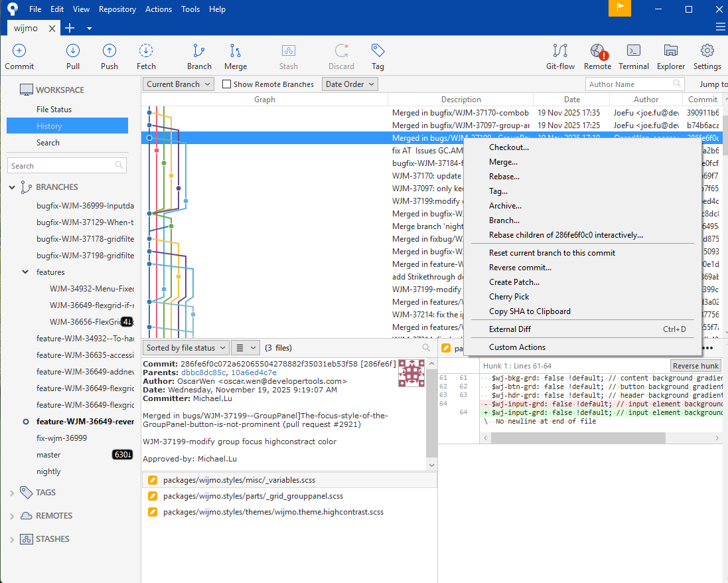Open the Commit toolbar button

(19, 56)
